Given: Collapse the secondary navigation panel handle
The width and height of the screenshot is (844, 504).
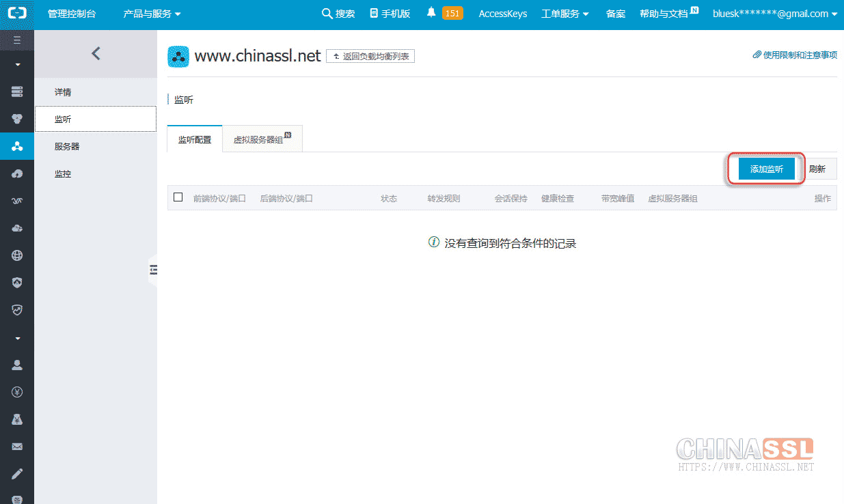Looking at the screenshot, I should tap(153, 270).
